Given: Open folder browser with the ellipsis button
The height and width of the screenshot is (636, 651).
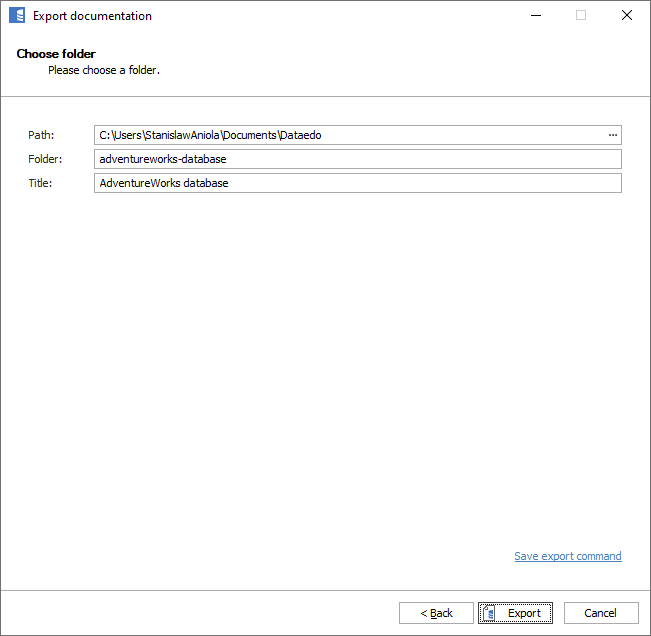Looking at the screenshot, I should point(612,135).
